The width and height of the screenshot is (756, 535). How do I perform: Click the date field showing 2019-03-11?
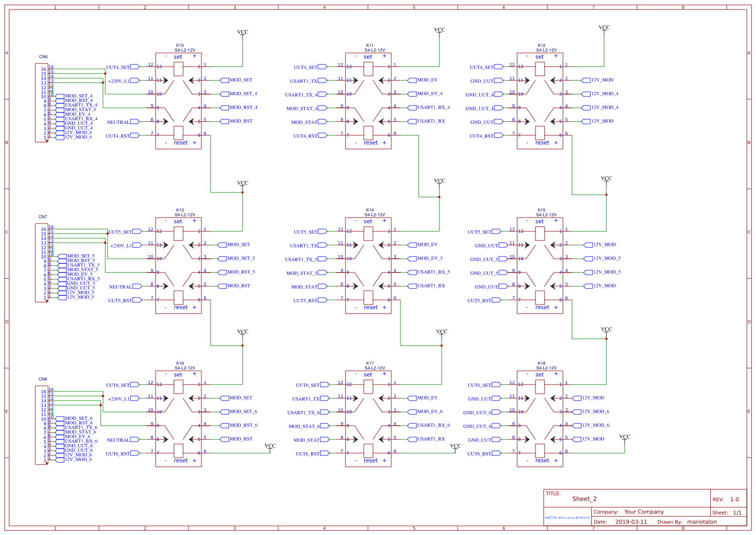(x=632, y=521)
